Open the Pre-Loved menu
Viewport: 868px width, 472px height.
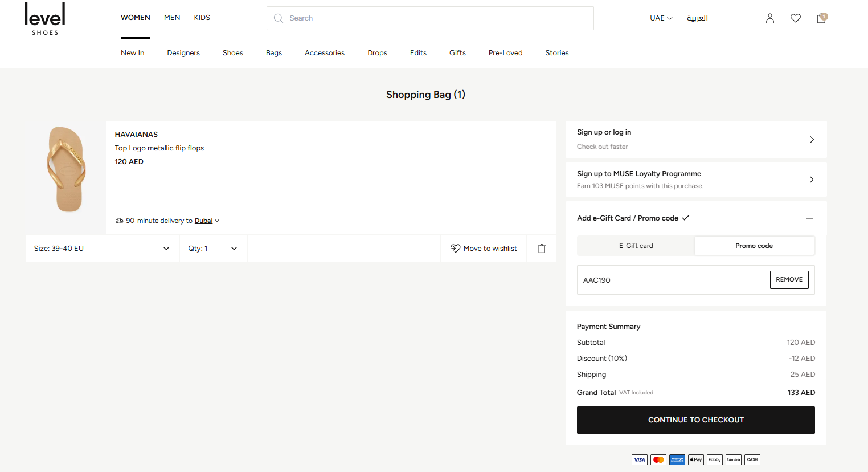(506, 53)
